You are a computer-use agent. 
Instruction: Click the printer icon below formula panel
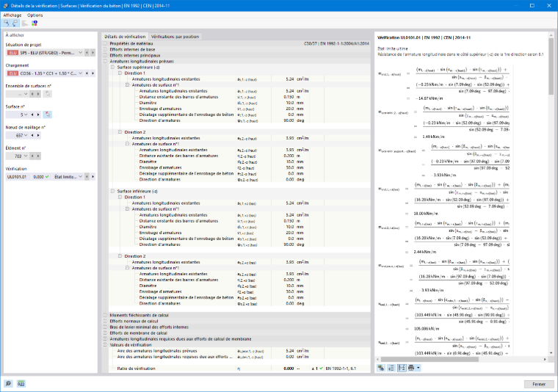pyautogui.click(x=411, y=368)
